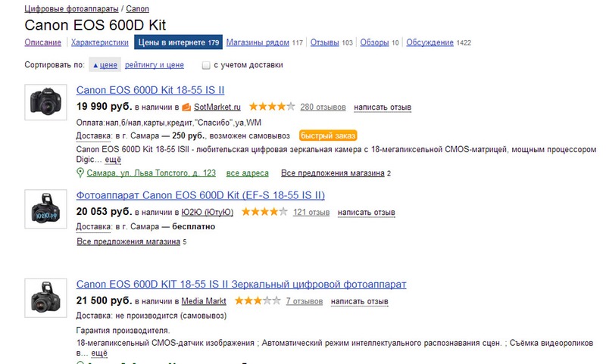Viewport: 606px width, 364px height.
Task: Open the Цифровые фотоаппараты breadcrumb
Action: click(x=71, y=8)
